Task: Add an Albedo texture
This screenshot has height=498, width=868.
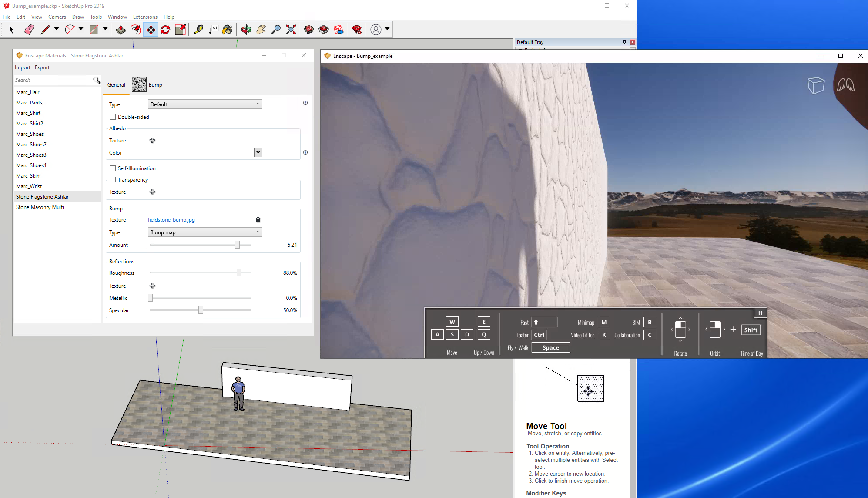Action: point(152,141)
